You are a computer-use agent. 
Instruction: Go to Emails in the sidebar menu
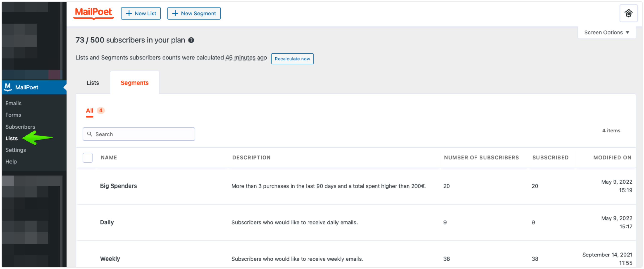13,103
